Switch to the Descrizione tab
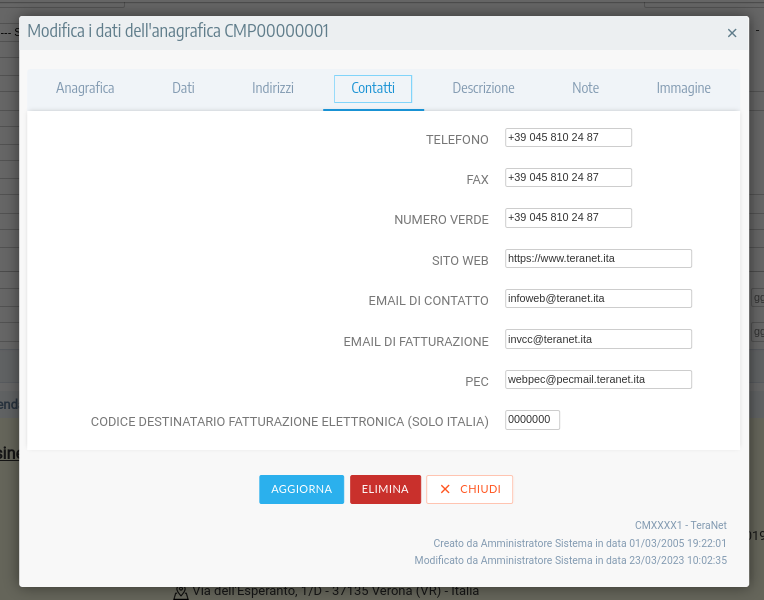 [x=483, y=88]
